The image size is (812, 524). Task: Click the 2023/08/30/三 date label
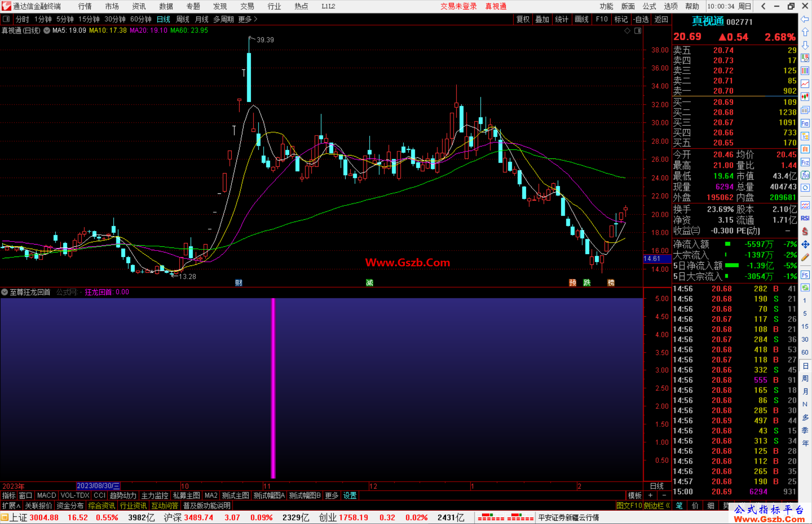click(98, 486)
